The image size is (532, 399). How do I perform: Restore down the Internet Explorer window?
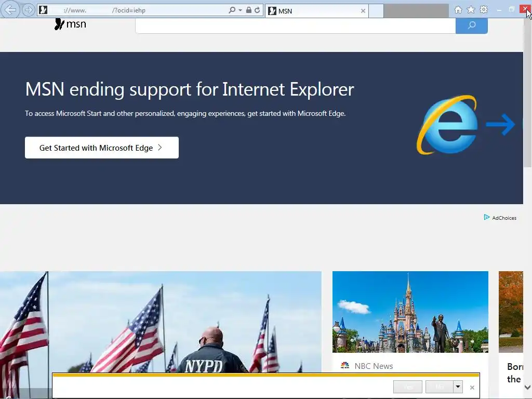click(512, 9)
